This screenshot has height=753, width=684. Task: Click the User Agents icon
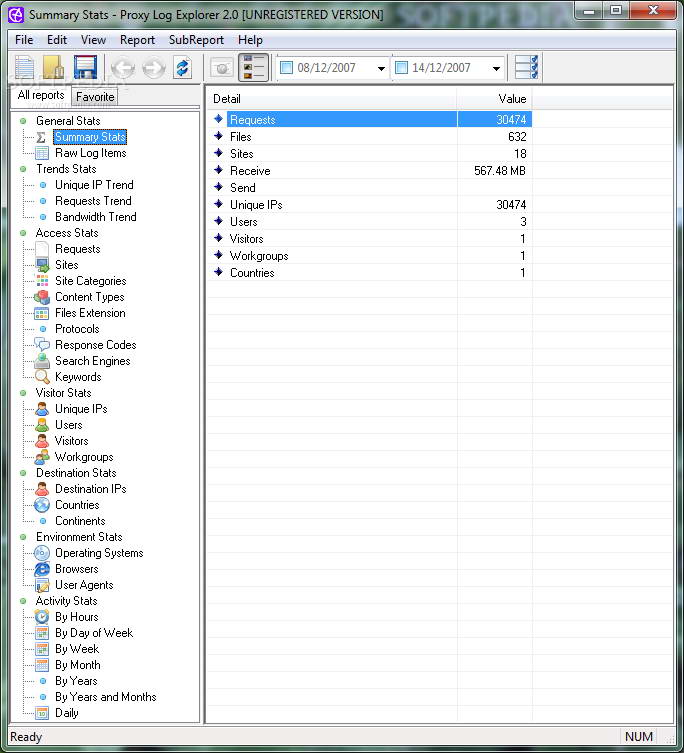42,585
